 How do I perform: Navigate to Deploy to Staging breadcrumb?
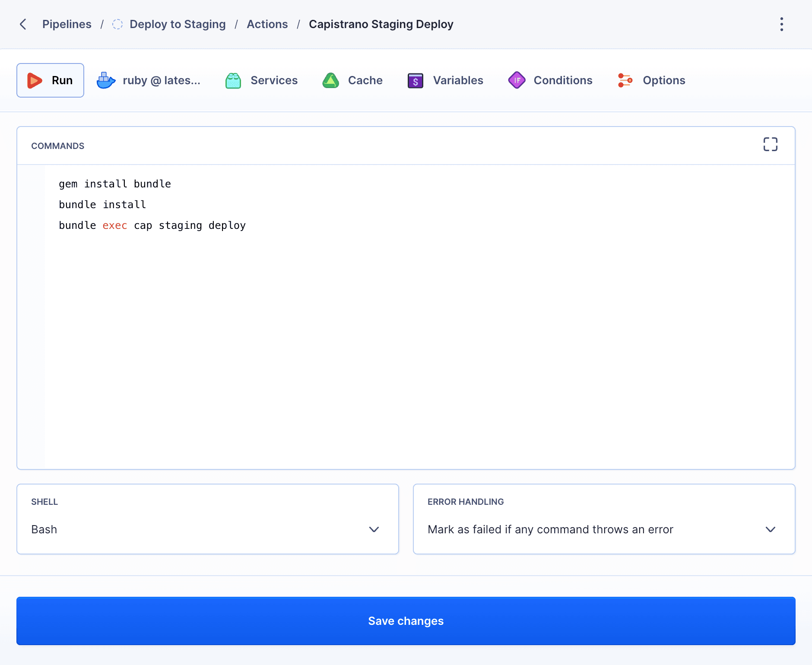click(178, 24)
